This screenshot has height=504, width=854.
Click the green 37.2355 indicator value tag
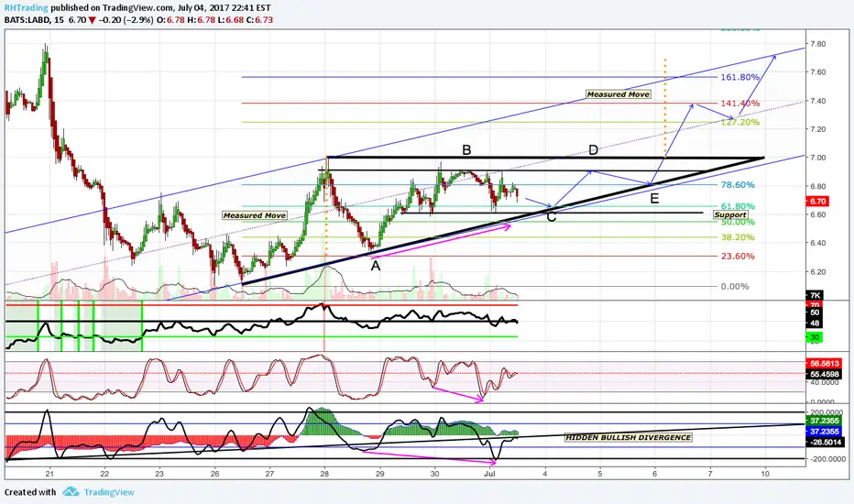[x=824, y=422]
